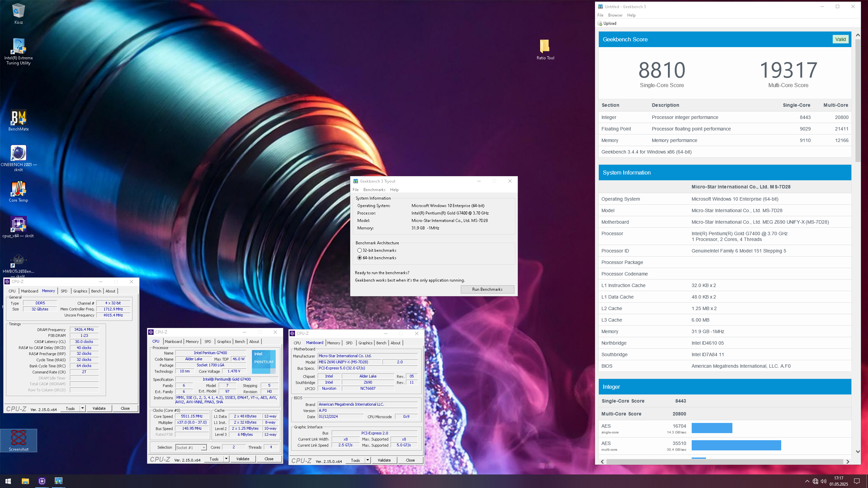Open Tools dropdown arrow in CPU-Z CPU window
This screenshot has height=488, width=868.
(226, 459)
